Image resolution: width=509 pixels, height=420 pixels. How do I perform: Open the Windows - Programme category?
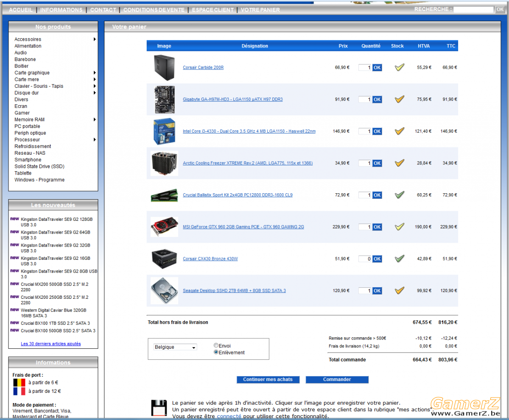click(39, 180)
